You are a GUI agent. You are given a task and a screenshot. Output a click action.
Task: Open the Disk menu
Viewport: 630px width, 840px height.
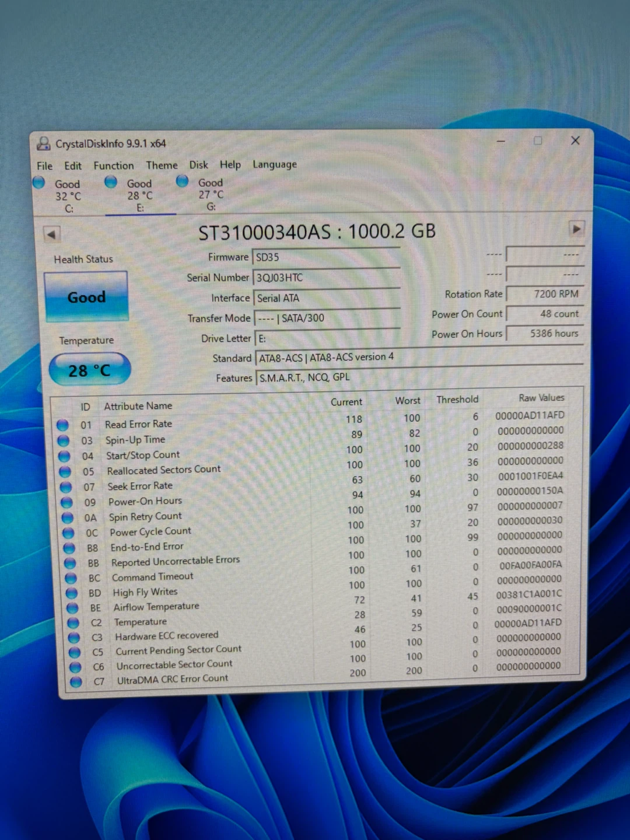198,164
